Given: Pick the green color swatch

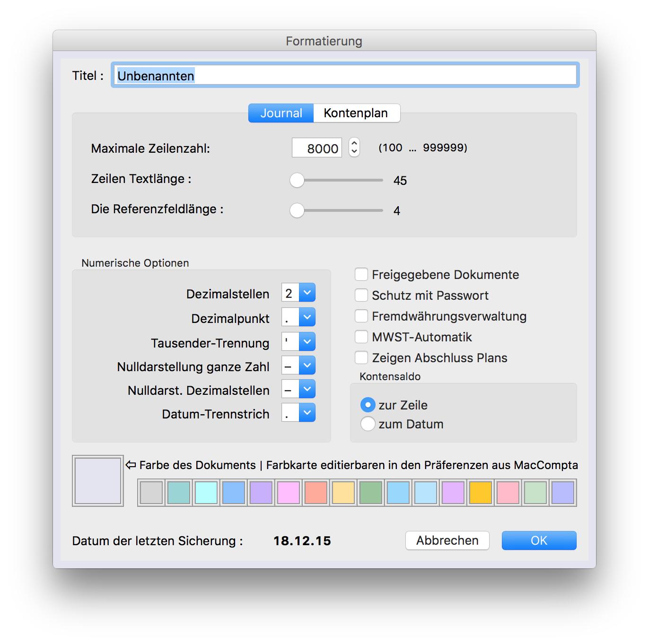Looking at the screenshot, I should (x=370, y=493).
